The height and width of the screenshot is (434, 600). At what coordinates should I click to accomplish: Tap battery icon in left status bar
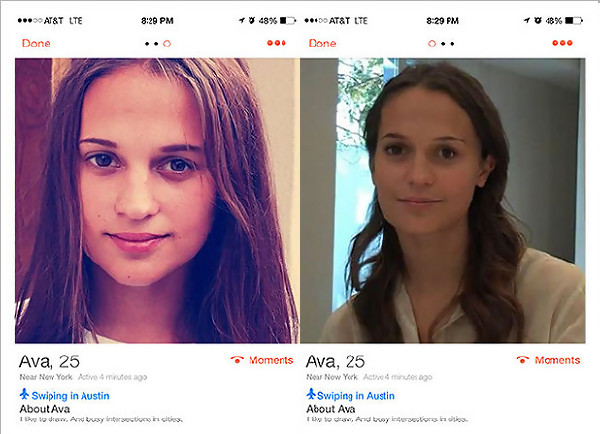(288, 20)
